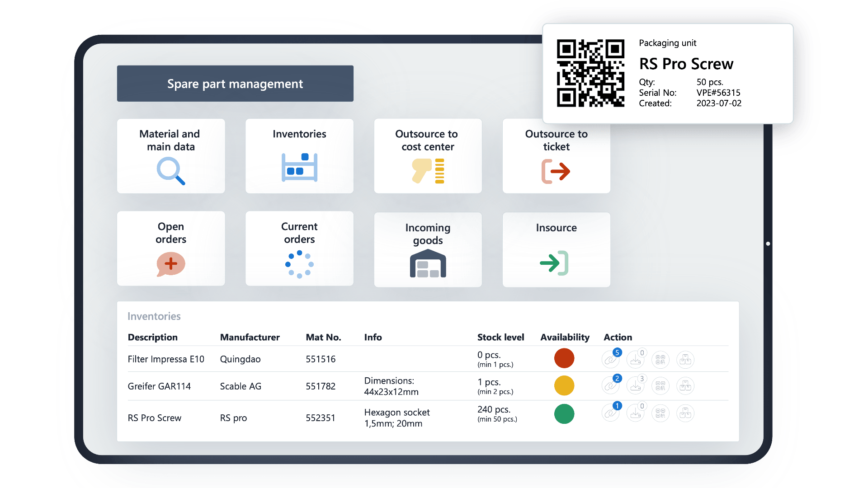Select Outsource to cost center tile

[x=428, y=156]
